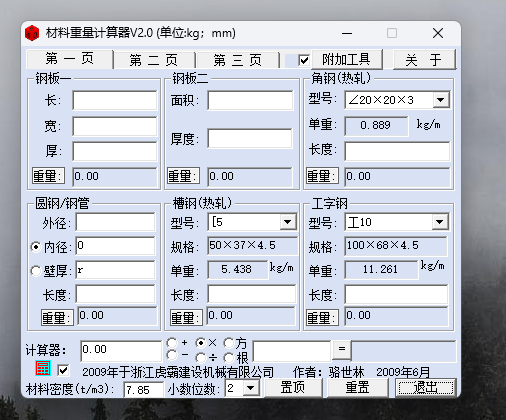Viewport: 506px width, 420px height.
Task: Click the equals button in calculator row
Action: [342, 349]
